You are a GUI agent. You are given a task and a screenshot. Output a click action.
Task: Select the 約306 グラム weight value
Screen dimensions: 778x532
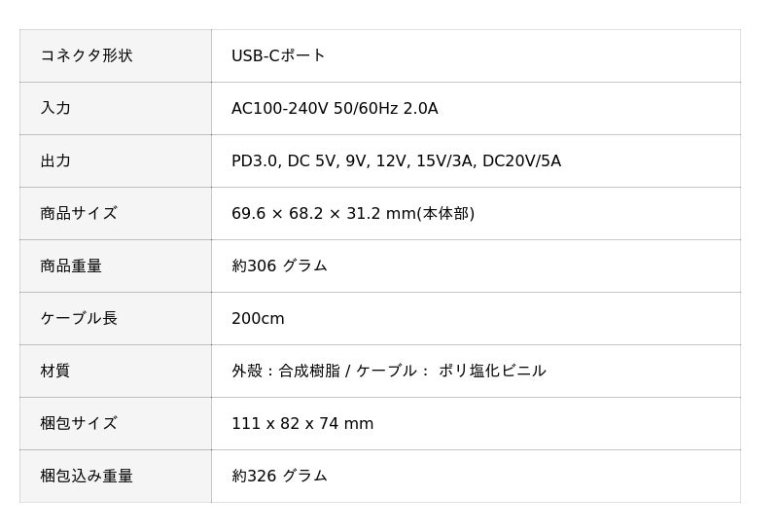[x=279, y=266]
